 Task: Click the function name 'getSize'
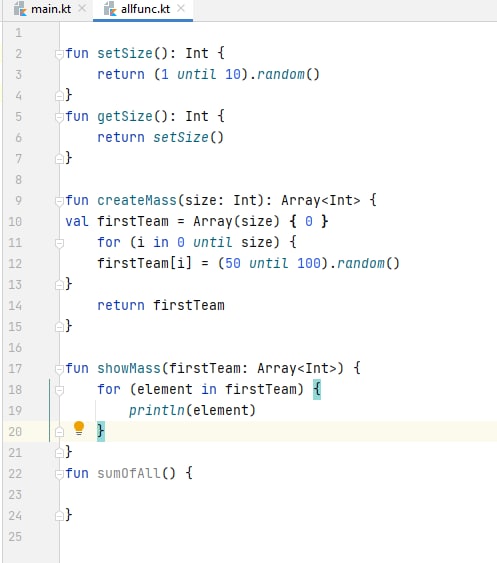pos(125,117)
